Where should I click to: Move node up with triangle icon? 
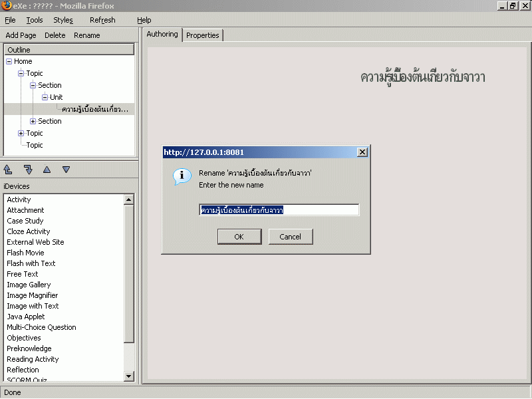point(47,170)
